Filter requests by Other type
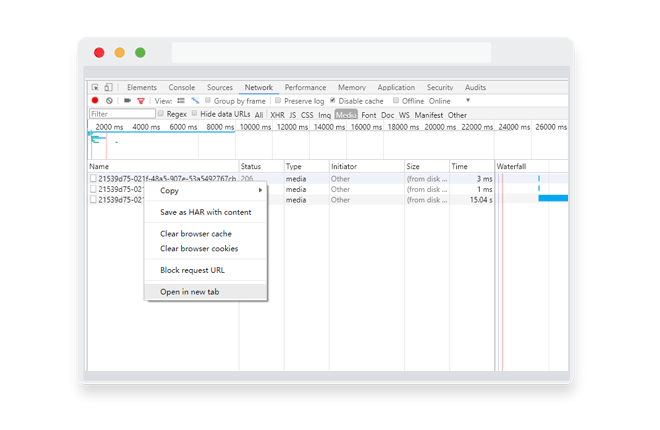 (x=457, y=115)
